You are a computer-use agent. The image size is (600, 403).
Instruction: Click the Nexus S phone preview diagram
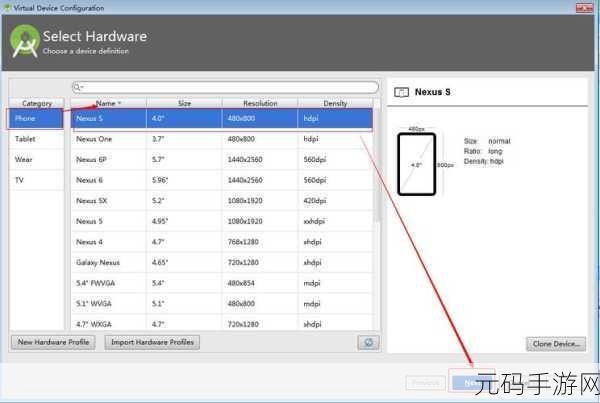click(x=417, y=164)
